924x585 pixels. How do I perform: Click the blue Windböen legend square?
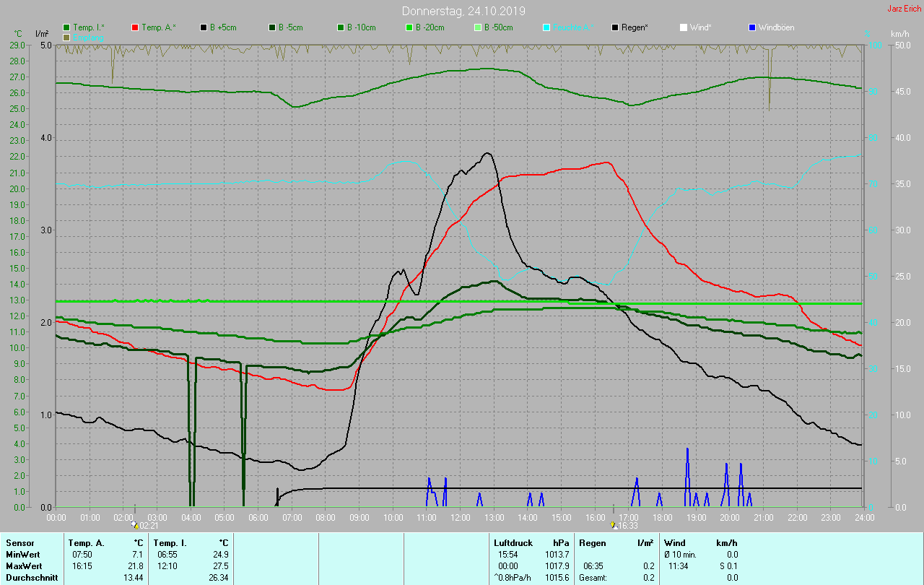752,27
